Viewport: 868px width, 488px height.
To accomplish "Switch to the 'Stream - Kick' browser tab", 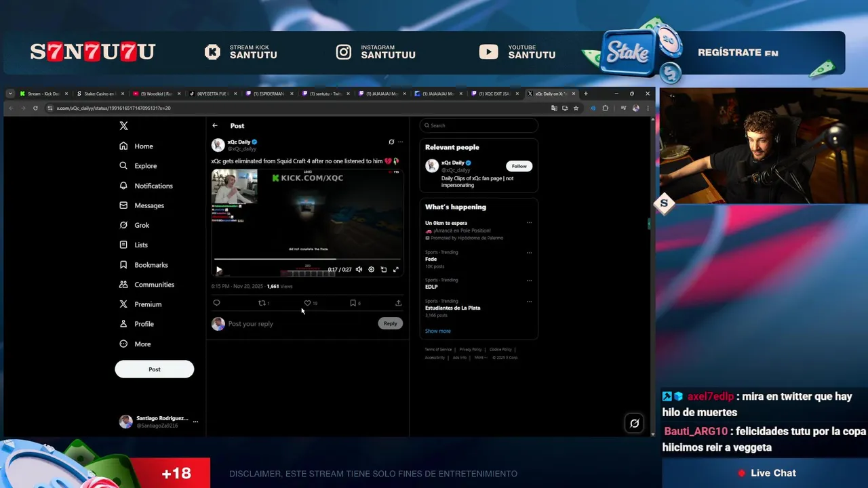I will pos(42,94).
